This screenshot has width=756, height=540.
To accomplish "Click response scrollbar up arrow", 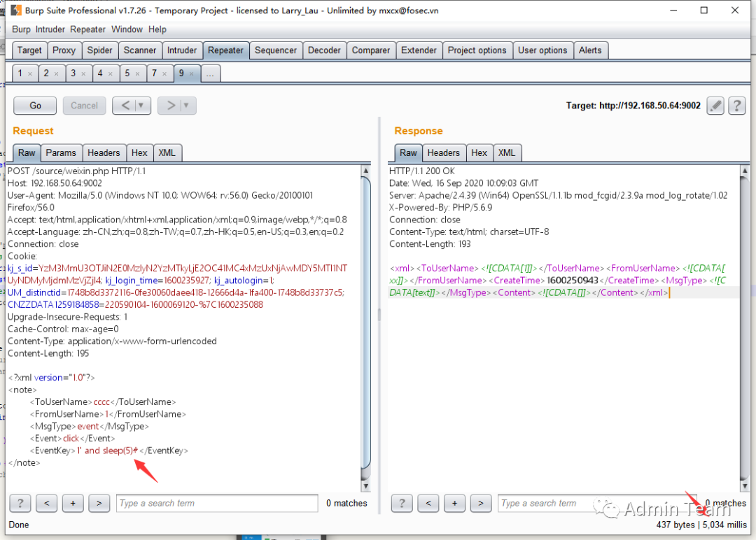I will pyautogui.click(x=745, y=171).
